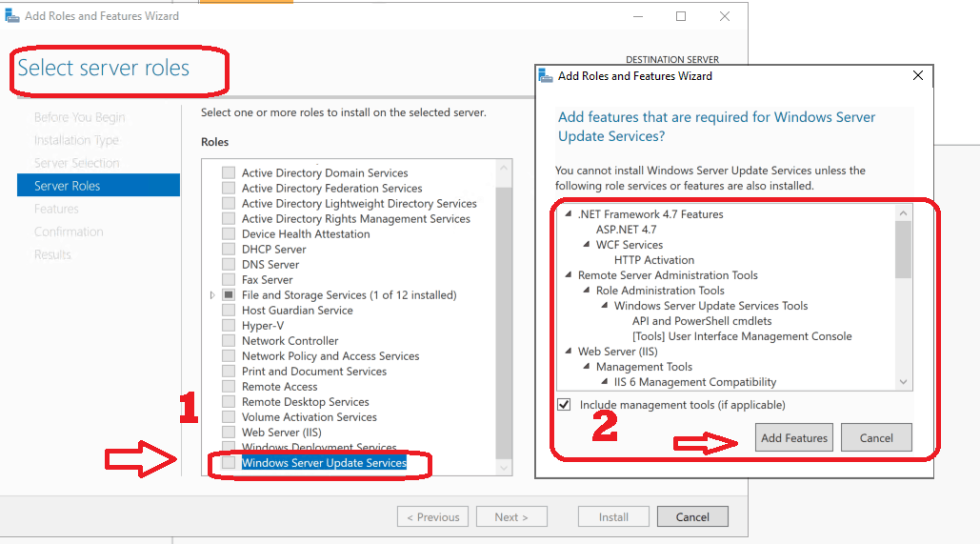
Task: Check Active Directory Lightweight Directory Services
Action: (229, 203)
